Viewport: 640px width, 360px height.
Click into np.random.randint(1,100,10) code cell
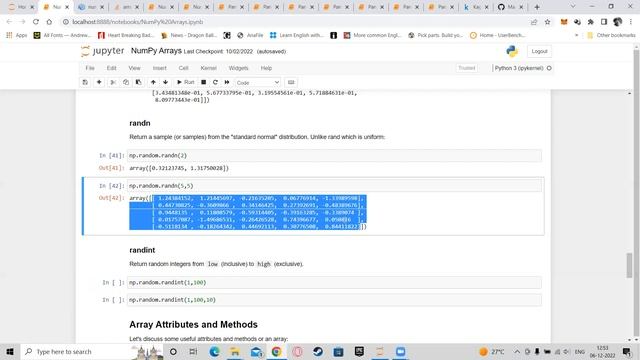334,300
